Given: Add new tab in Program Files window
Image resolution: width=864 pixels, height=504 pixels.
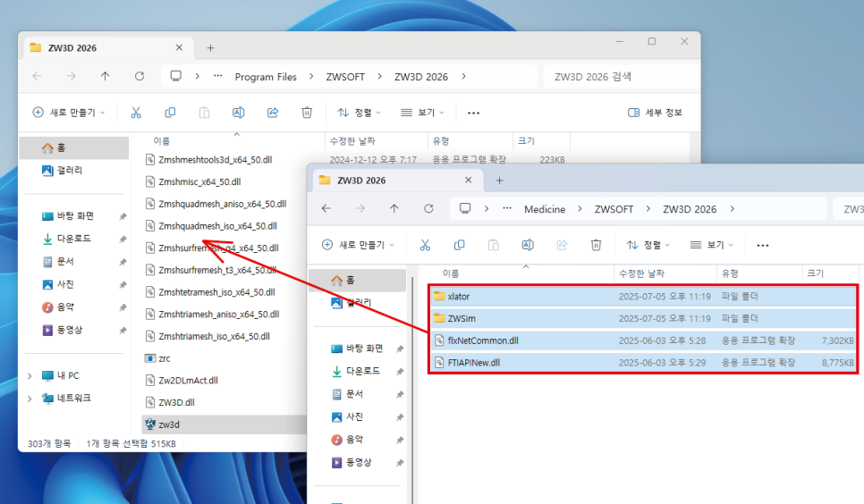Looking at the screenshot, I should [x=210, y=48].
